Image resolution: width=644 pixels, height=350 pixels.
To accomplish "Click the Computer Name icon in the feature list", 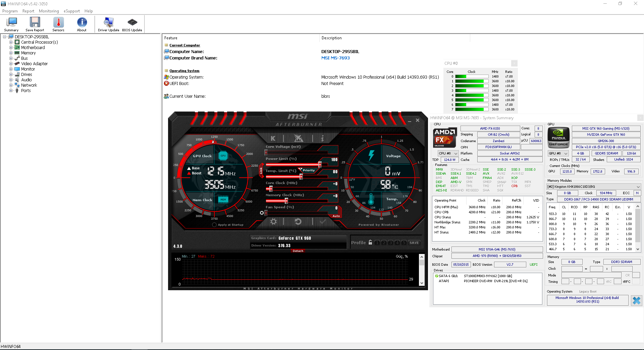I will [166, 51].
